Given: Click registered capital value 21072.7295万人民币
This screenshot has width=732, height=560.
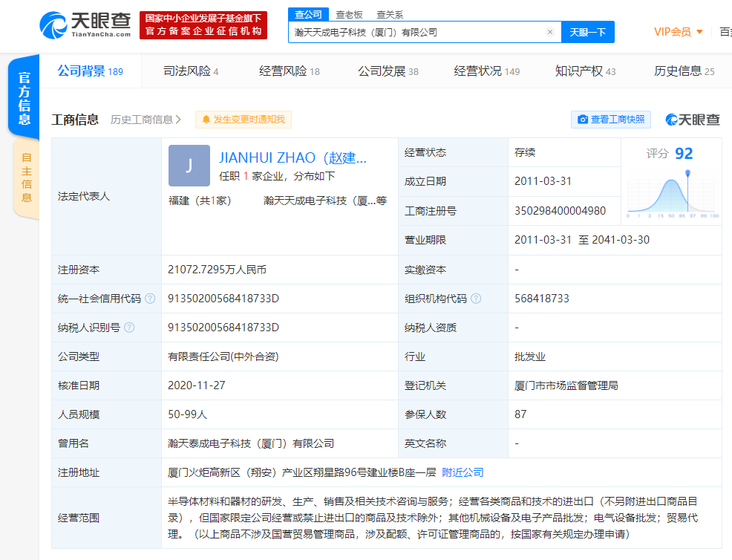Looking at the screenshot, I should coord(217,270).
